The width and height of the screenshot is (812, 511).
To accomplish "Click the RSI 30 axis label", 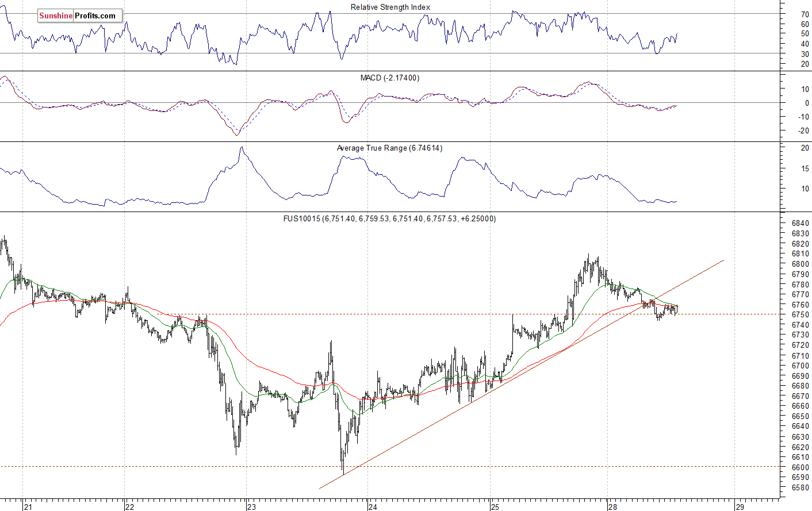I will pos(805,54).
